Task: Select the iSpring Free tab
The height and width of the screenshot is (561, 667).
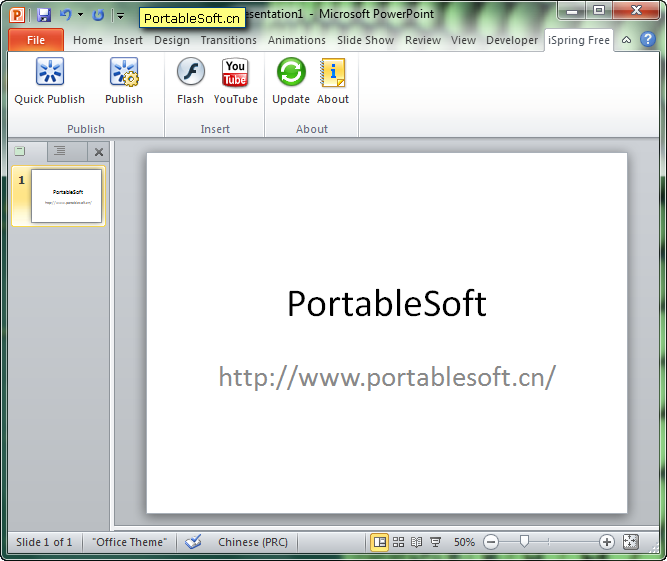Action: [x=579, y=40]
